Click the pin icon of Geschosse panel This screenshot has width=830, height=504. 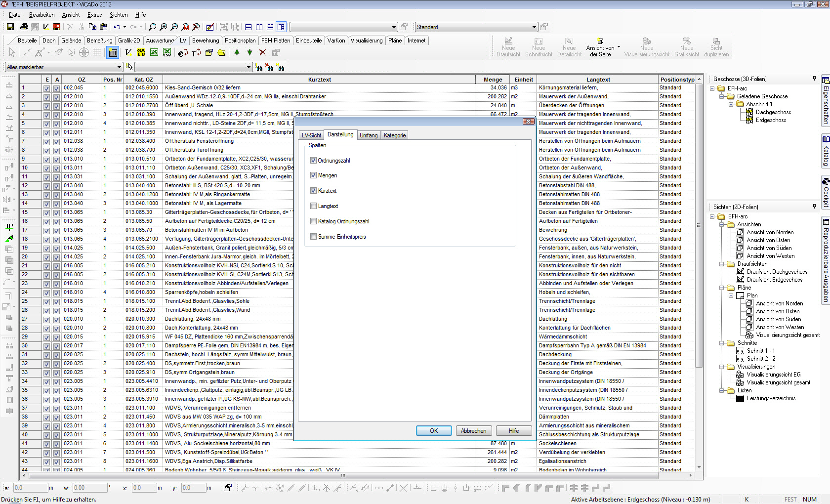click(x=814, y=79)
